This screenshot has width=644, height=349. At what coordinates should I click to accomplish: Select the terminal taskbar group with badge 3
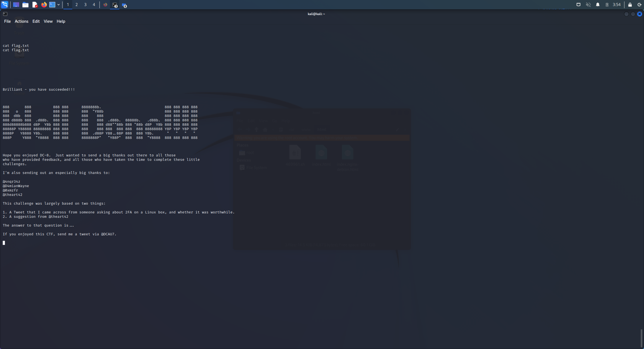tap(115, 5)
